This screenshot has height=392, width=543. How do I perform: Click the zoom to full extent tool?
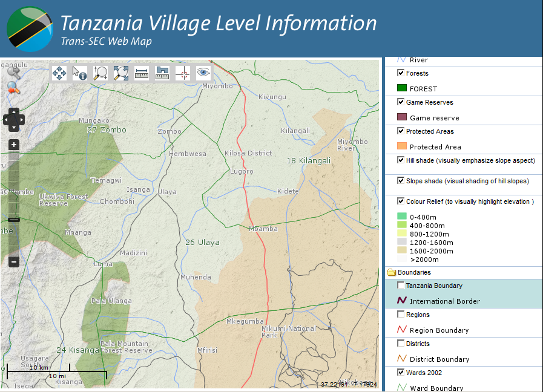[121, 73]
